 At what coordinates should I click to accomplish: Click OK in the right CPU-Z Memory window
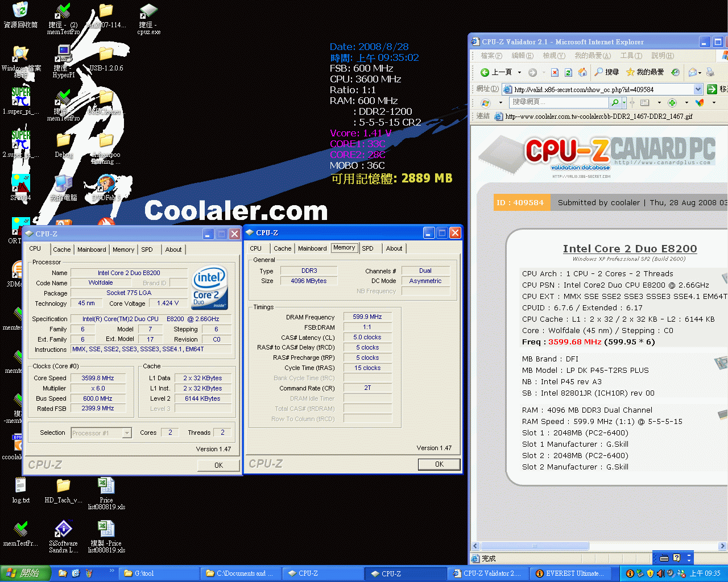click(439, 464)
